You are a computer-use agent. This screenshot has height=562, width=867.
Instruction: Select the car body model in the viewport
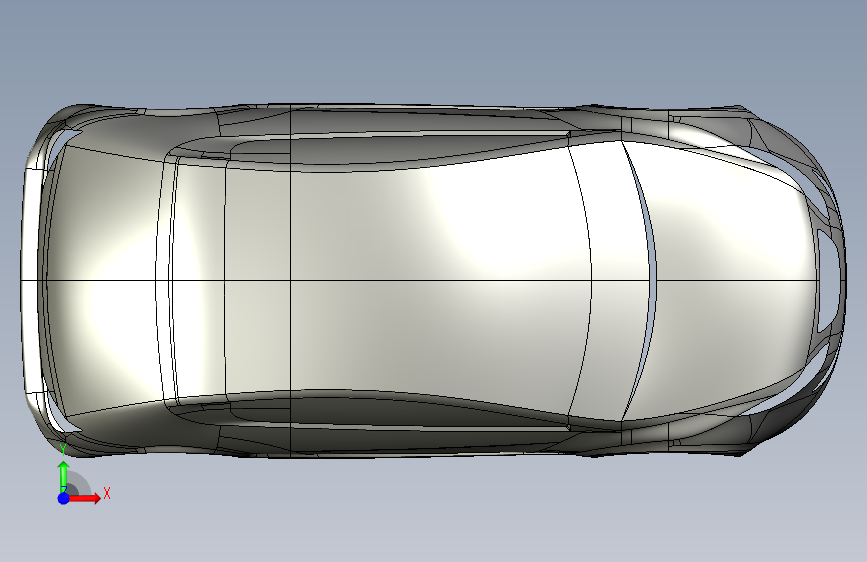[434, 280]
